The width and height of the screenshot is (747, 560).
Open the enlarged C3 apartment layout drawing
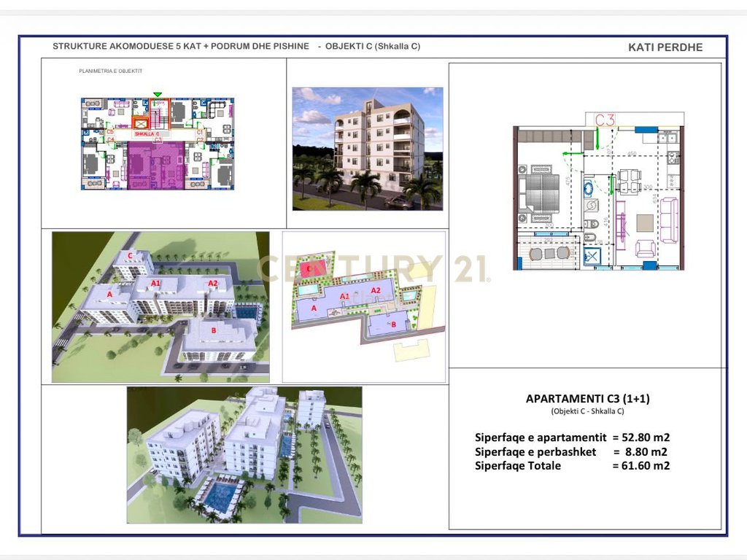coord(598,192)
